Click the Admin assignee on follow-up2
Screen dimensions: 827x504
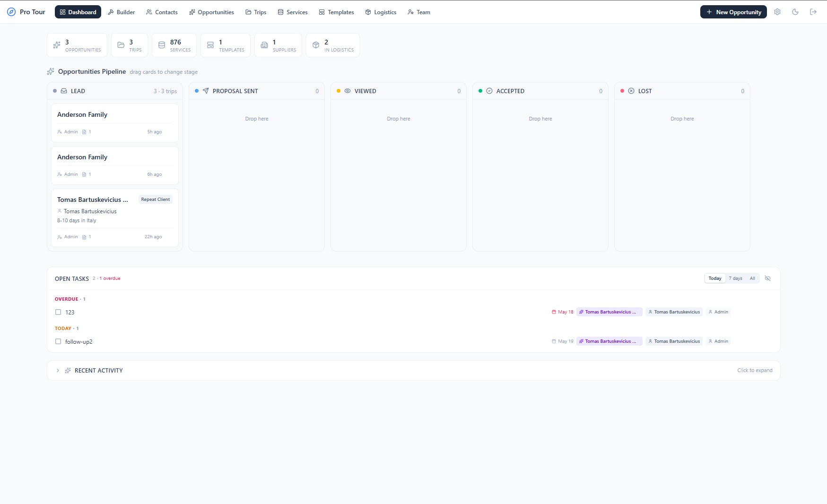tap(718, 341)
